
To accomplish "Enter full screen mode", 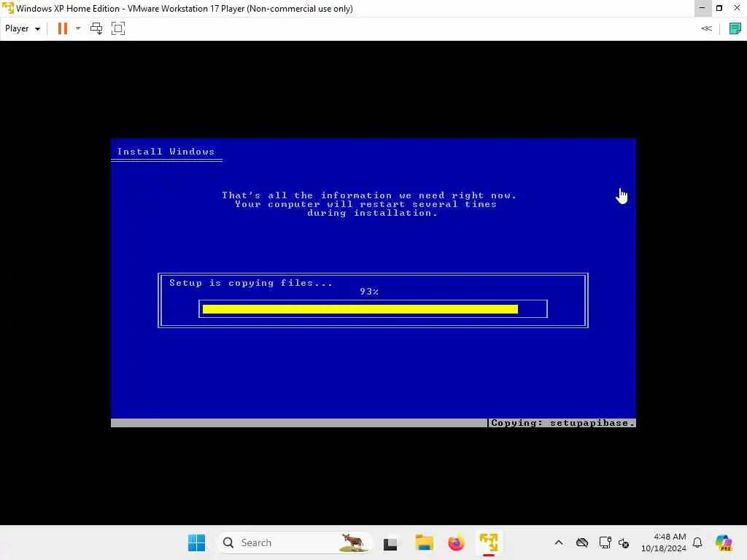I will click(x=118, y=28).
